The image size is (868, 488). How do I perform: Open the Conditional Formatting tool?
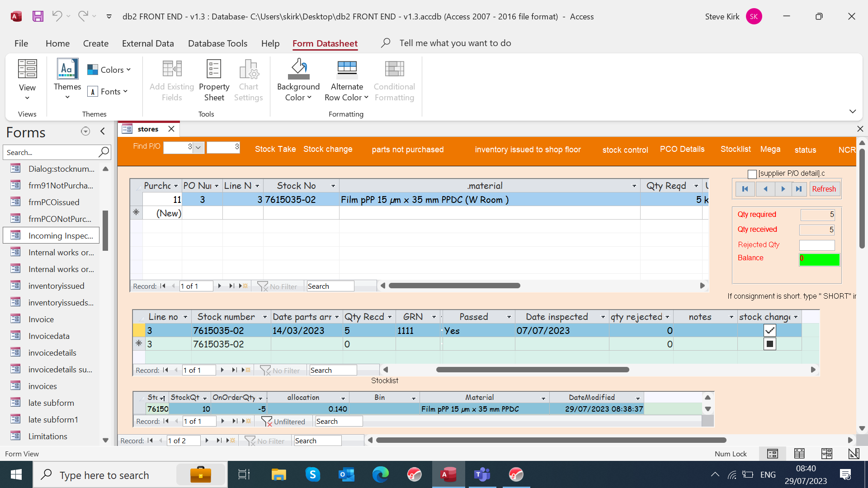pos(394,80)
